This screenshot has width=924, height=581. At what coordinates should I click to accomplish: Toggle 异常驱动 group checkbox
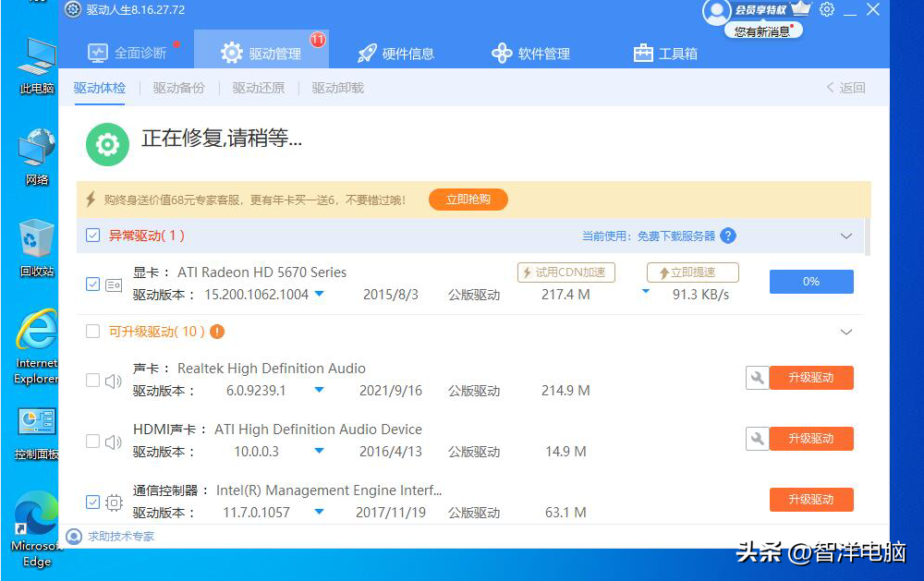(92, 236)
